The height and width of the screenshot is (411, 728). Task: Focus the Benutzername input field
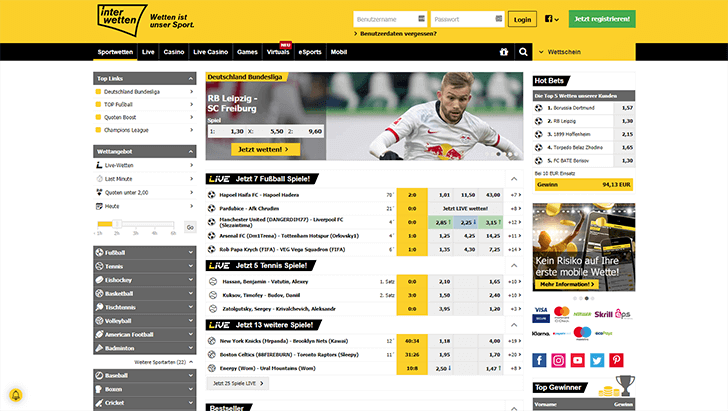(x=390, y=19)
